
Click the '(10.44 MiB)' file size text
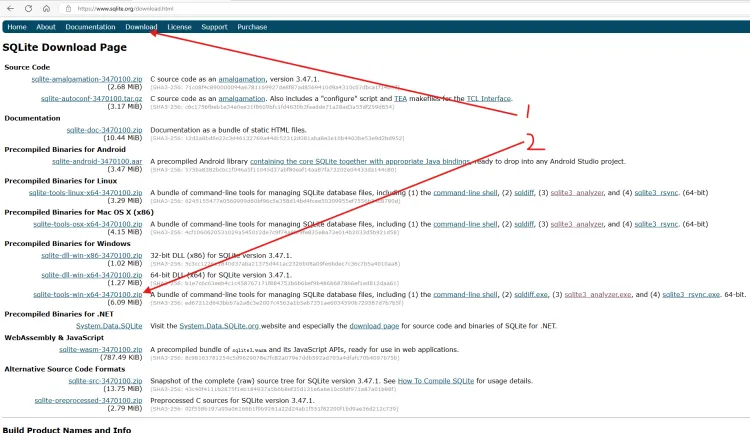(123, 138)
